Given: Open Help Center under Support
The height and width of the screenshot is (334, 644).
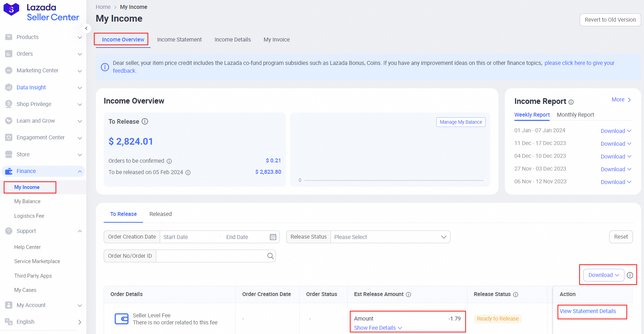Looking at the screenshot, I should click(x=27, y=247).
